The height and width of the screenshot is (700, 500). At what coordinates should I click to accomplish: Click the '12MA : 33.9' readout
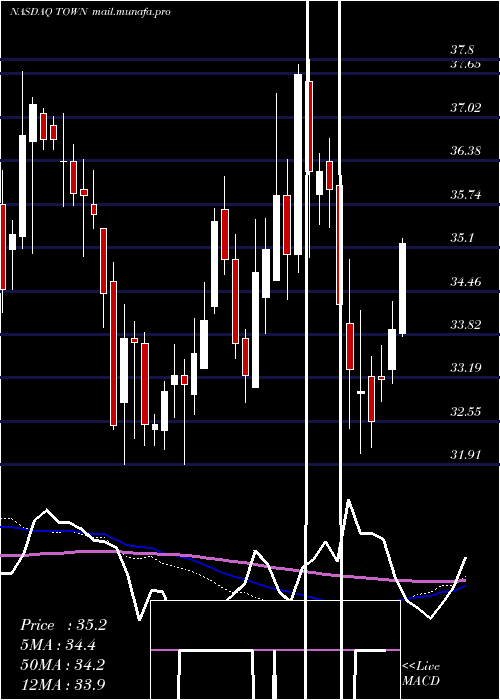tap(63, 684)
